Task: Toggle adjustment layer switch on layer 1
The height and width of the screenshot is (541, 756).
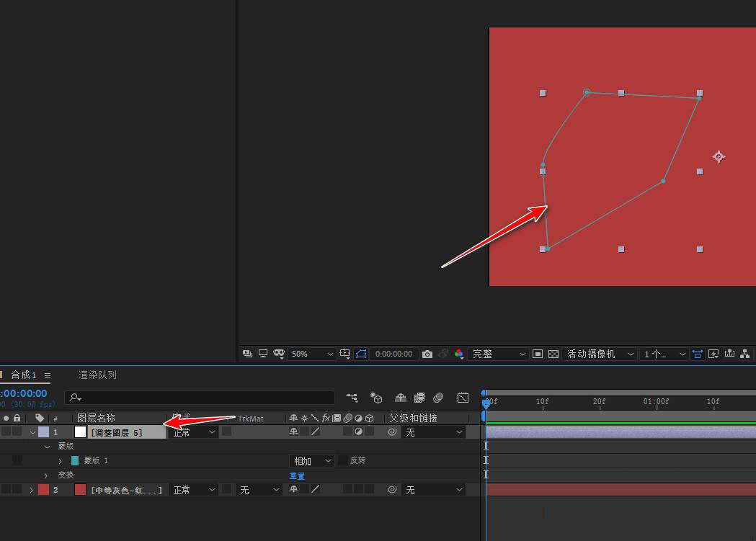Action: coord(358,432)
